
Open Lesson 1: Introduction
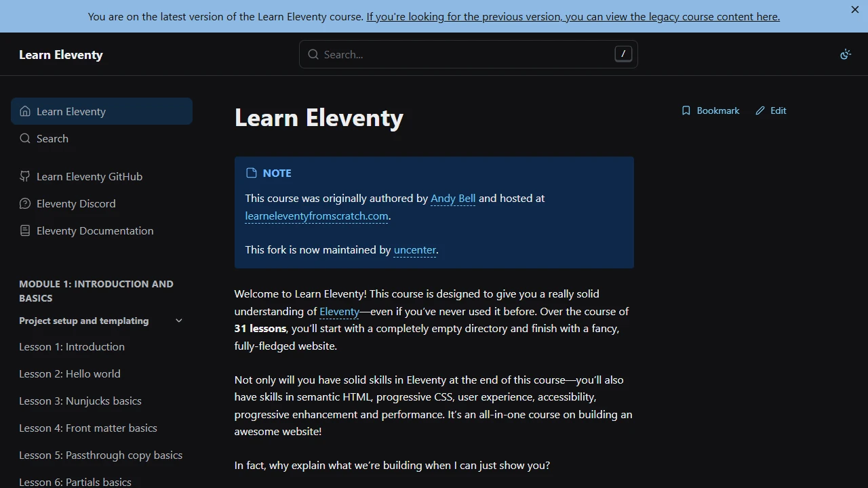72,346
